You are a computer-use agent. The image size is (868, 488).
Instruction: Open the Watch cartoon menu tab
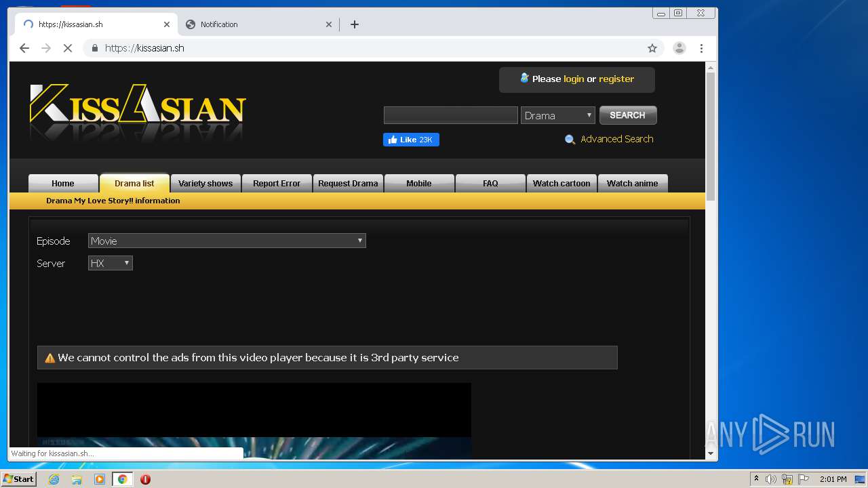tap(561, 184)
